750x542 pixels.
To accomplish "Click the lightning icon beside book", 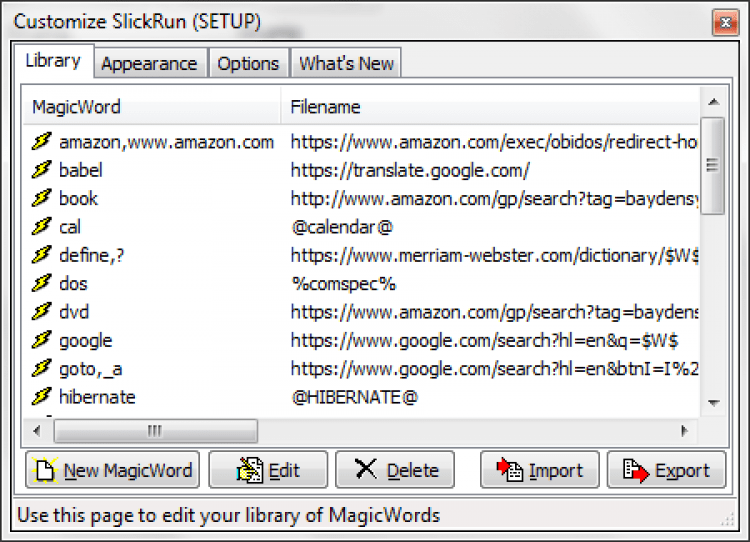I will [x=42, y=198].
